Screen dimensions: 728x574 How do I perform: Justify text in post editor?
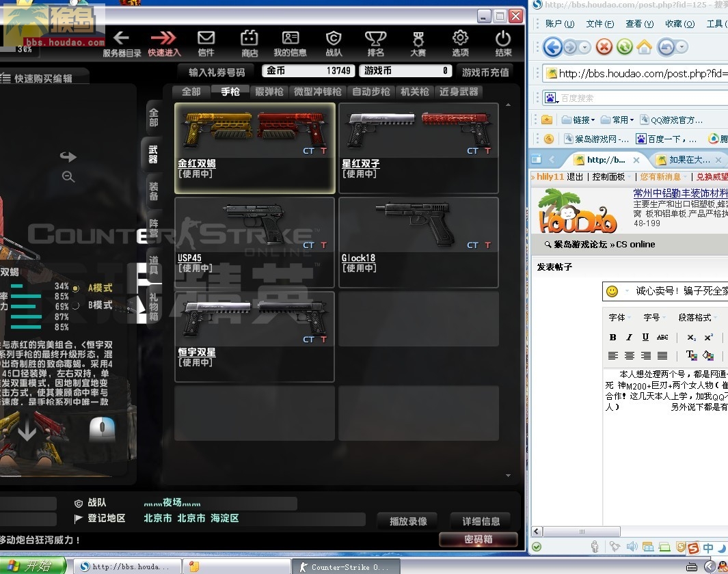(662, 356)
